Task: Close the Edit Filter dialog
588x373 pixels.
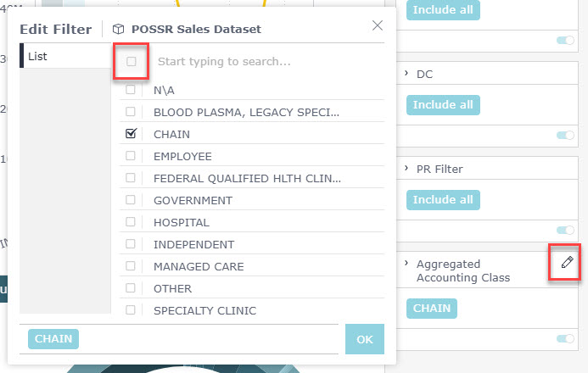Action: pos(378,25)
